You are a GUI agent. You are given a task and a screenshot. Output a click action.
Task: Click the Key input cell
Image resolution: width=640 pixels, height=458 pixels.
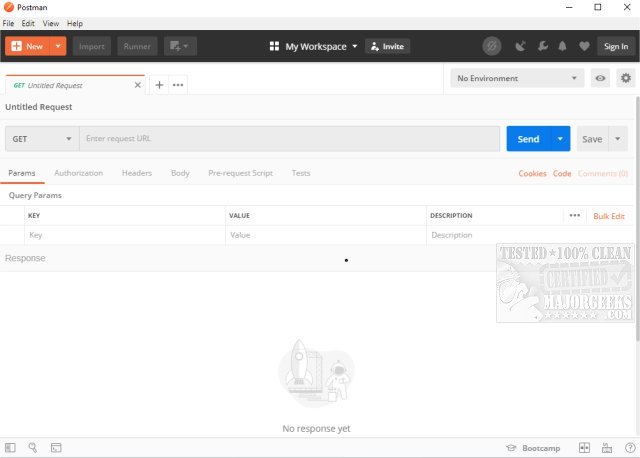(x=125, y=235)
